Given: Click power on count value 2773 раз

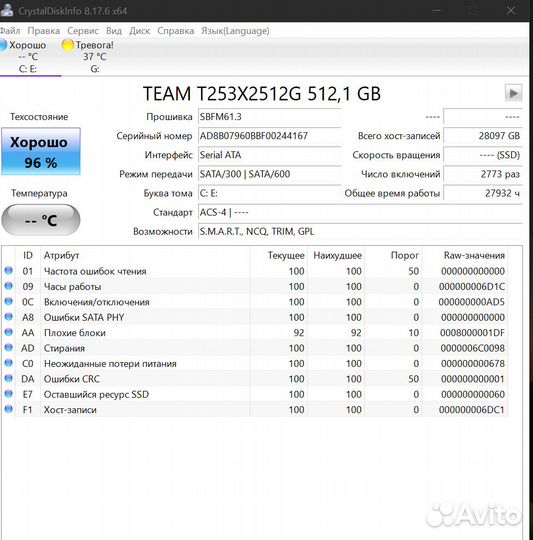Looking at the screenshot, I should 483,174.
